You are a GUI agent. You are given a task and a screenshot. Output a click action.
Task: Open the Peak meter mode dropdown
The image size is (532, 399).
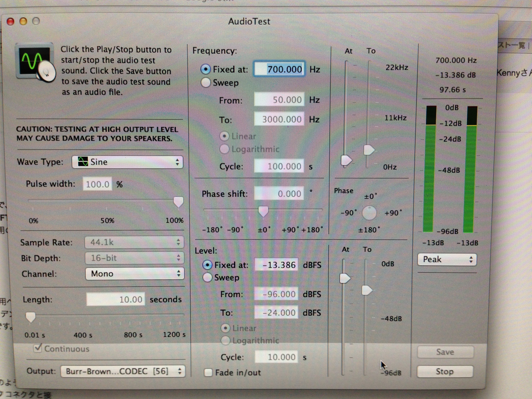pyautogui.click(x=447, y=259)
